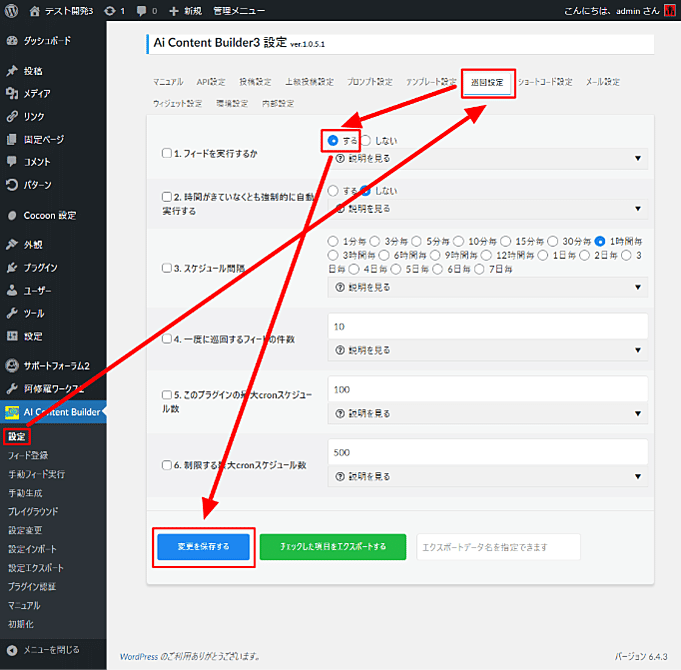This screenshot has width=681, height=670.
Task: Expand 説明を見る for 強制的に自動実行する
Action: [488, 209]
